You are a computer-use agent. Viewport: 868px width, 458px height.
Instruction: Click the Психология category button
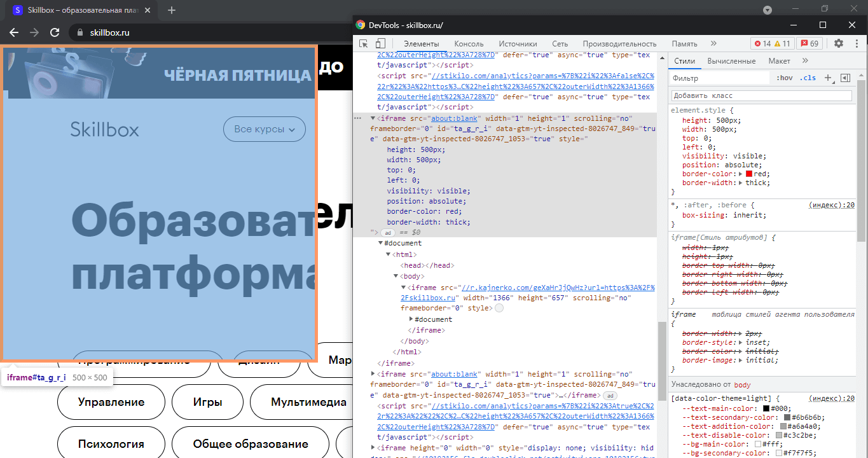pos(111,444)
